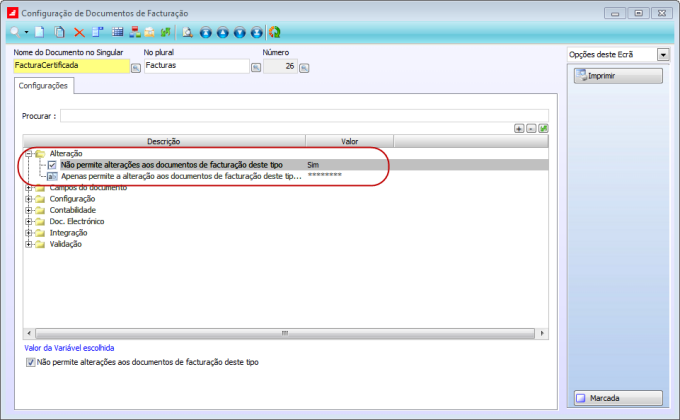Select the 'Apenas permite a alteração' row
The height and width of the screenshot is (420, 680).
(x=181, y=176)
